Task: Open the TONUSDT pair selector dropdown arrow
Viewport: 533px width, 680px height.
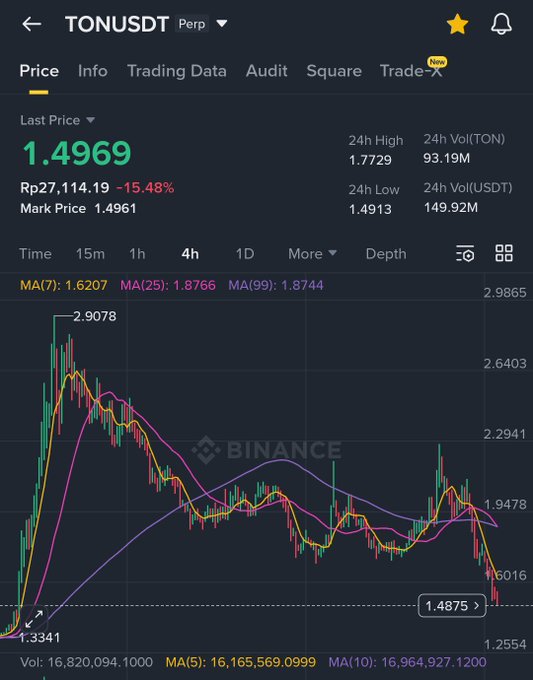Action: click(222, 23)
